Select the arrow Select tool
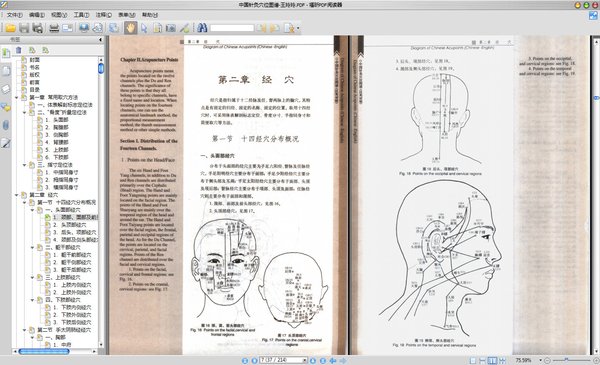 [144, 28]
